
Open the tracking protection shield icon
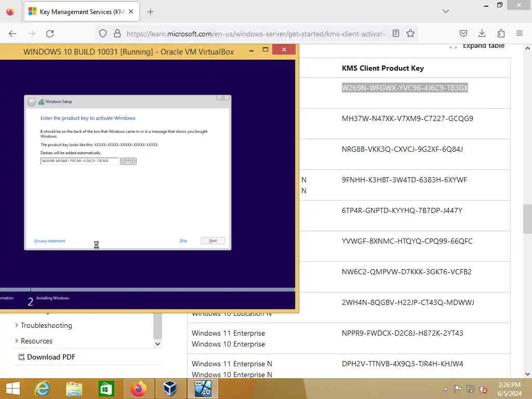pos(103,33)
